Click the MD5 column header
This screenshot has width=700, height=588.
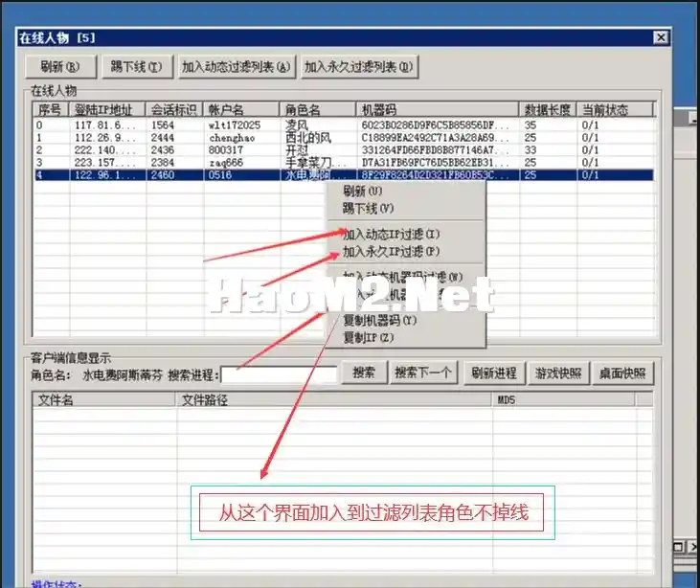coord(563,399)
